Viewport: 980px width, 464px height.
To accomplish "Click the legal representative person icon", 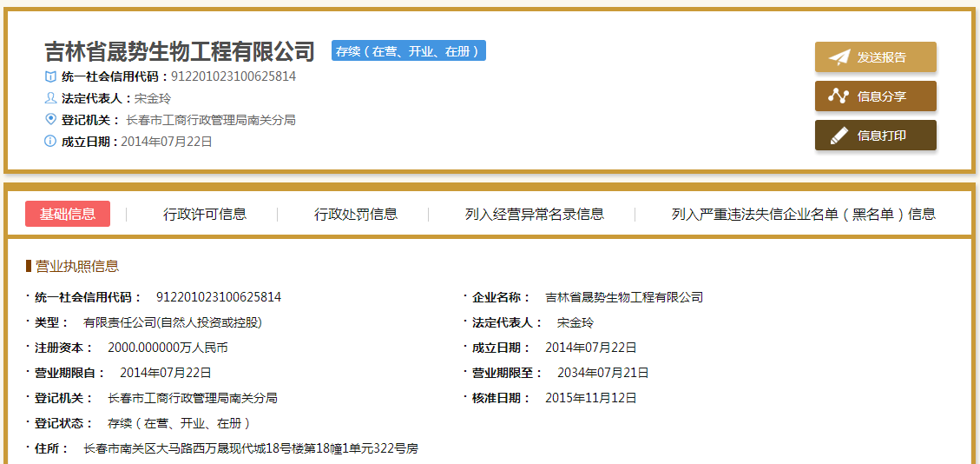I will point(50,98).
